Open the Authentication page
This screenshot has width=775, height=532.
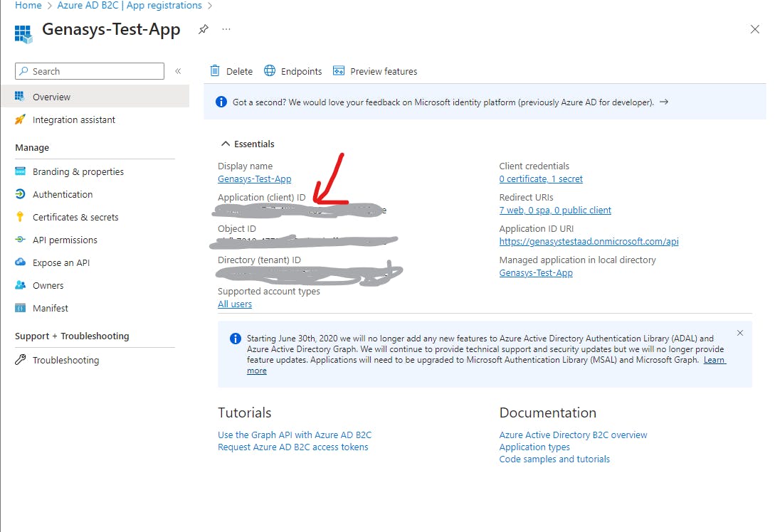(63, 194)
